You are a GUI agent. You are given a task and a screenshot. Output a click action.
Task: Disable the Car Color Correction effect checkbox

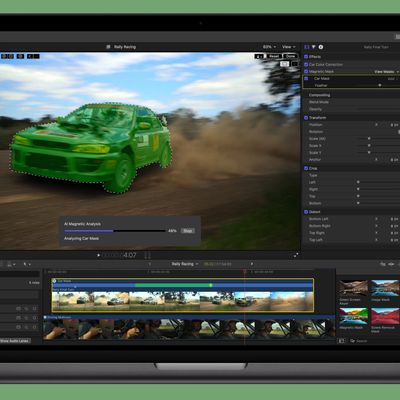point(306,64)
